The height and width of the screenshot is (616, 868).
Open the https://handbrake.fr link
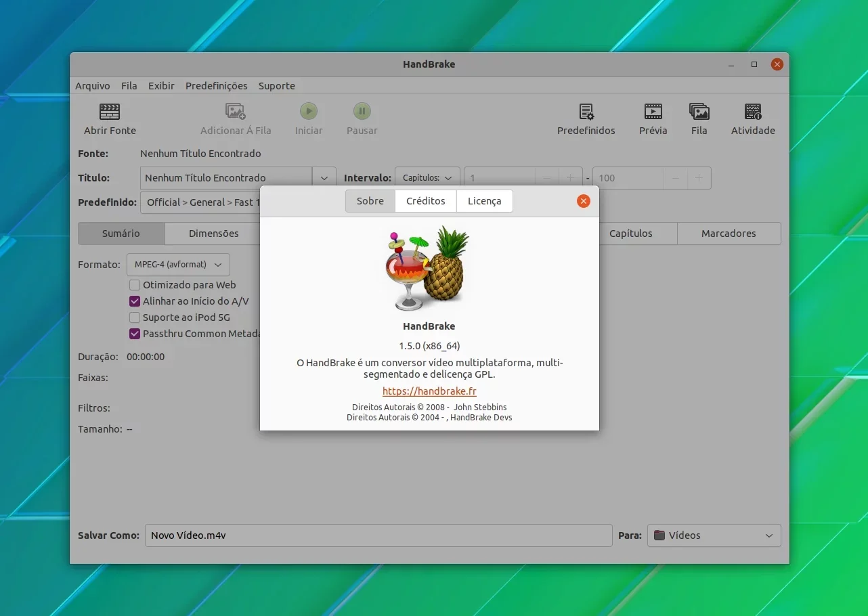(x=429, y=391)
